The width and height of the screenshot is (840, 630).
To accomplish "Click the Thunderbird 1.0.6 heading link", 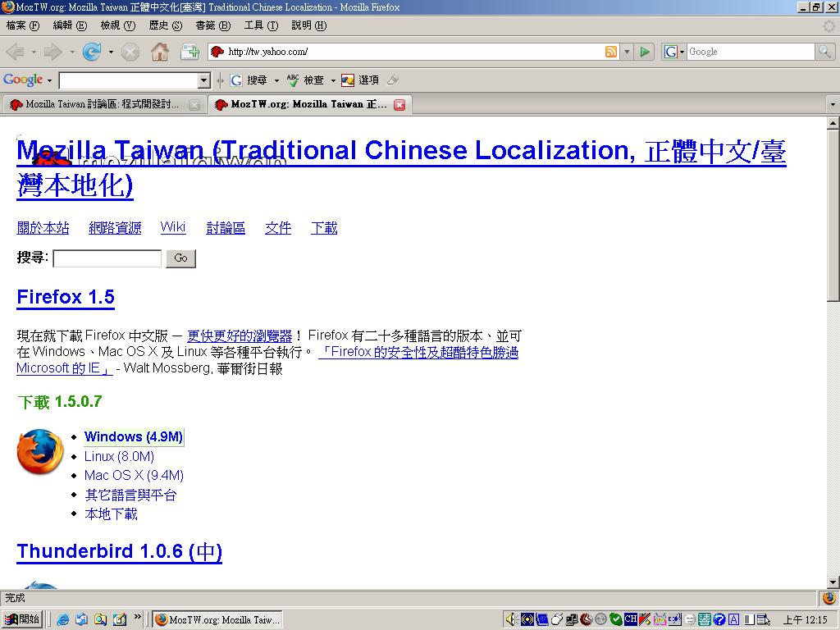I will (x=120, y=551).
